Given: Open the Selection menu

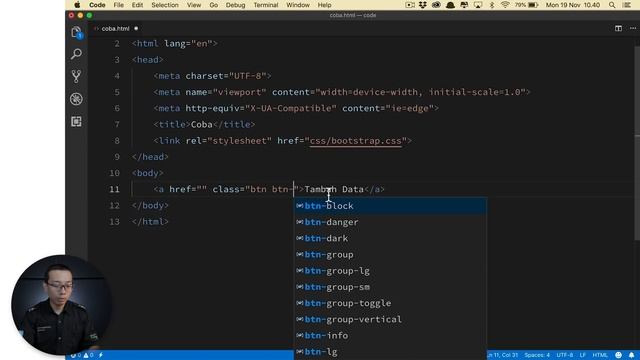Looking at the screenshot, I should [x=165, y=5].
